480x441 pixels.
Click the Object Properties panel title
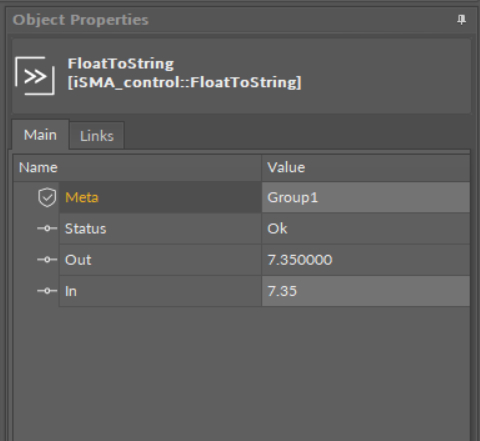(81, 20)
